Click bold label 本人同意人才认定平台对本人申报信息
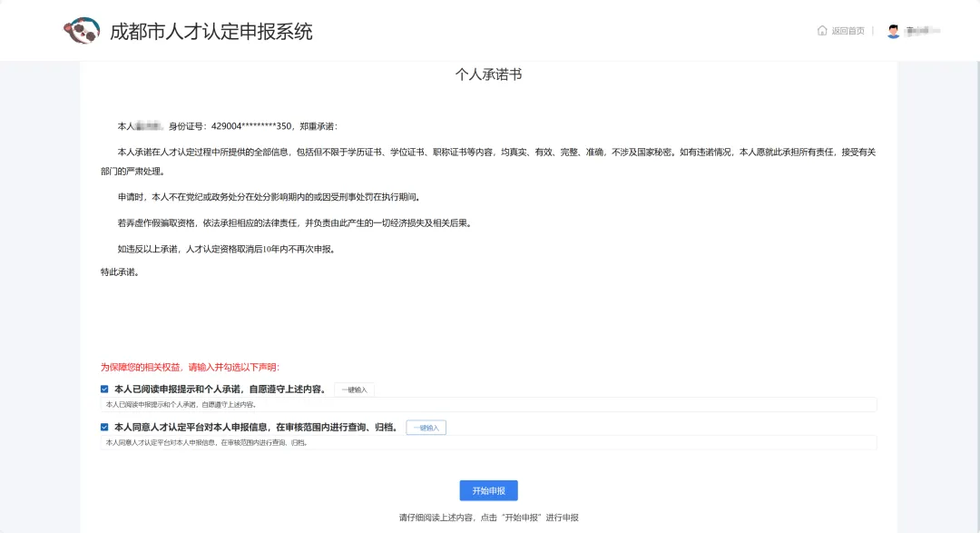The height and width of the screenshot is (533, 980). [x=257, y=428]
